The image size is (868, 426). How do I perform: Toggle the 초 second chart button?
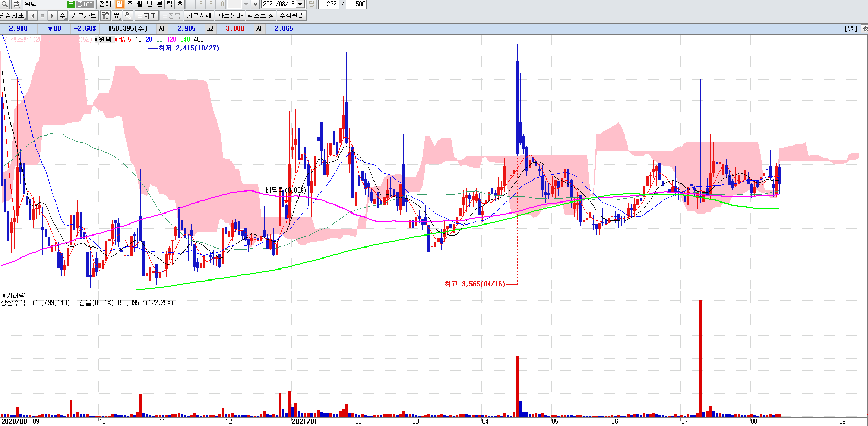(x=179, y=4)
